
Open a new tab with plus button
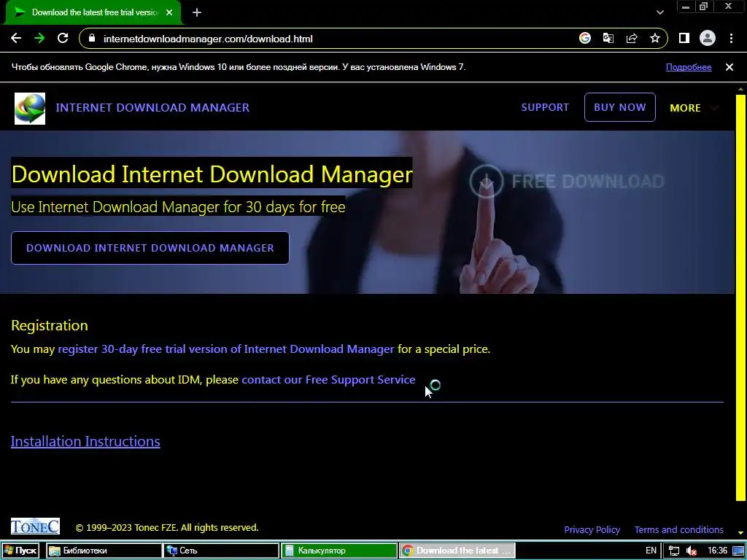[197, 12]
